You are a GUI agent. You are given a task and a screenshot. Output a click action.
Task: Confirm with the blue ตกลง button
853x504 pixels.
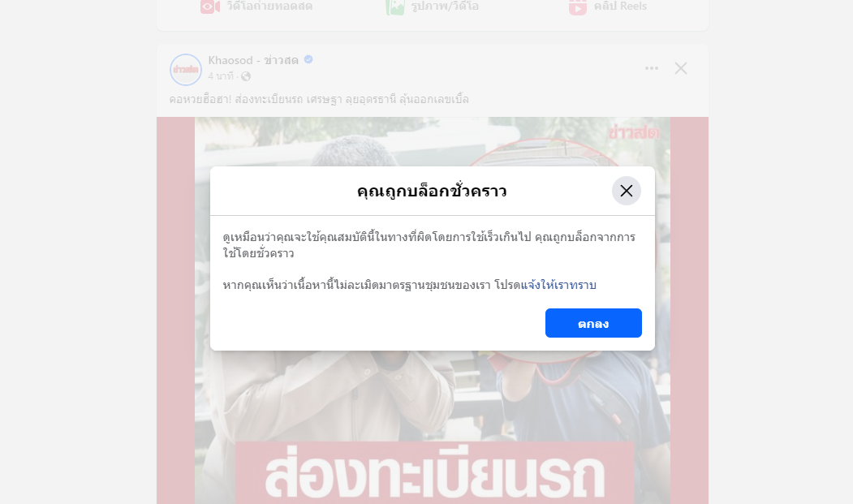point(593,323)
